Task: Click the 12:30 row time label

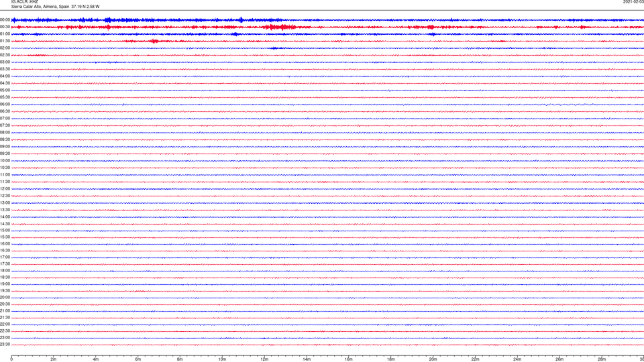Action: [5, 196]
